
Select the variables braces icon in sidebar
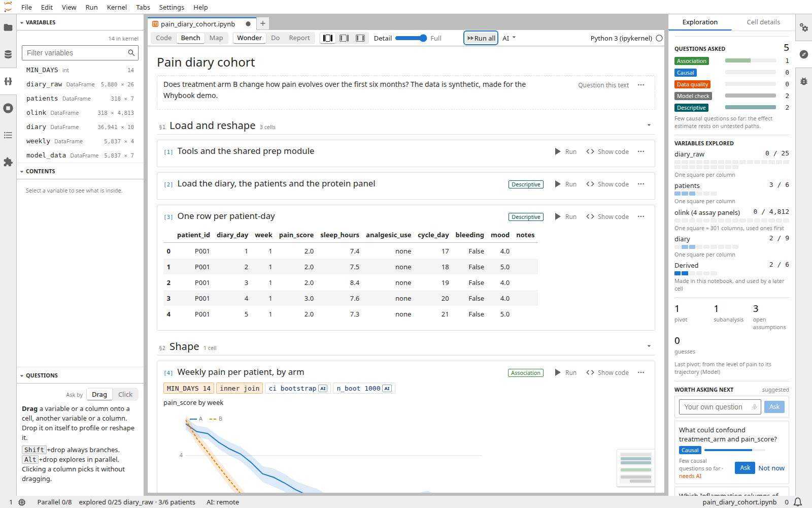pos(8,81)
